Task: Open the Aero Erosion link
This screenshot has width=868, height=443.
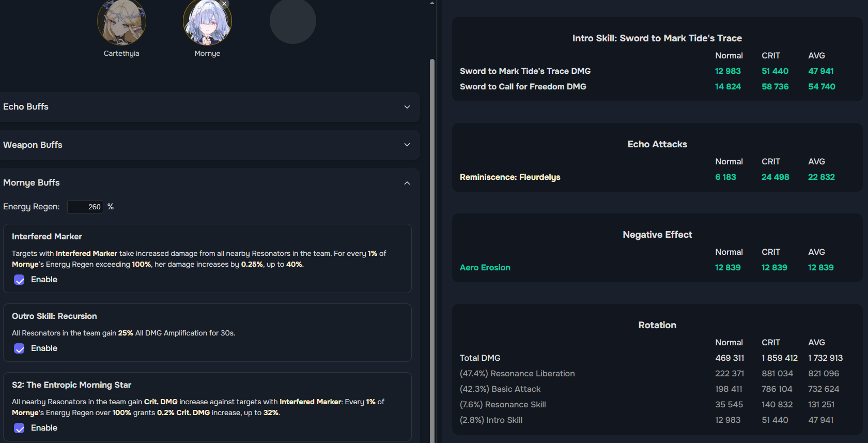Action: tap(485, 267)
